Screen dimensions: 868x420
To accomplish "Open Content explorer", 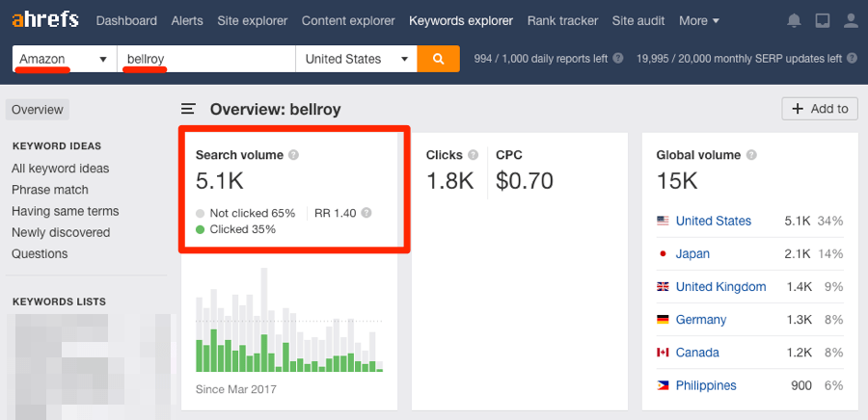I will pos(348,21).
